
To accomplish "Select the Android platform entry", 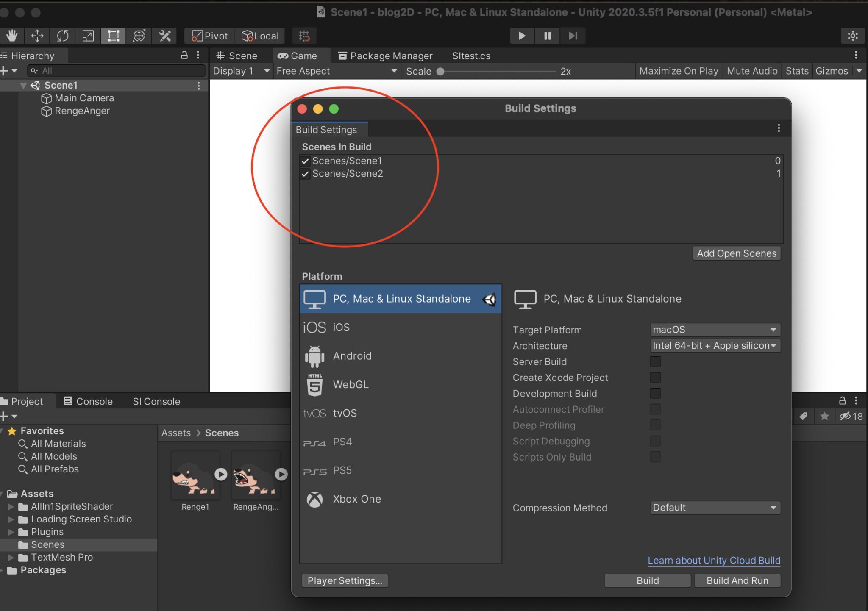I will pyautogui.click(x=352, y=356).
